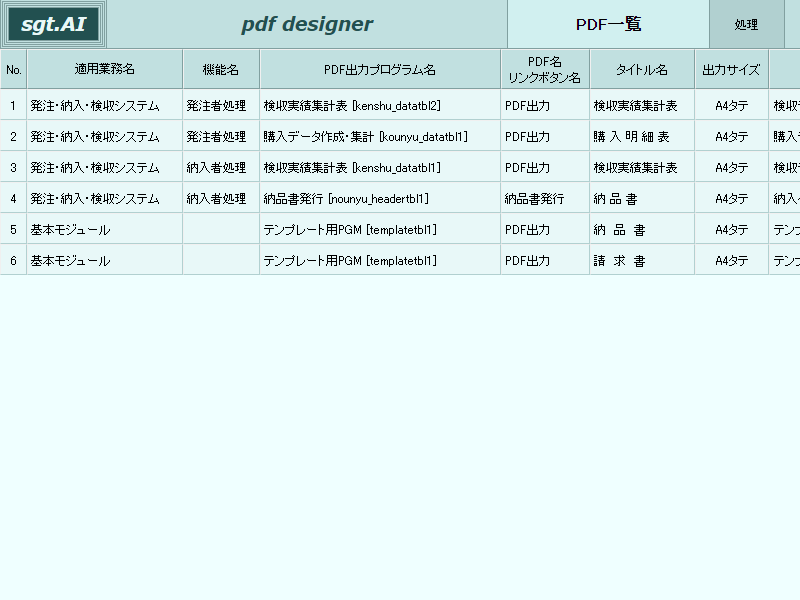Click A4タテ in row 5
Viewport: 800px width, 600px height.
732,230
